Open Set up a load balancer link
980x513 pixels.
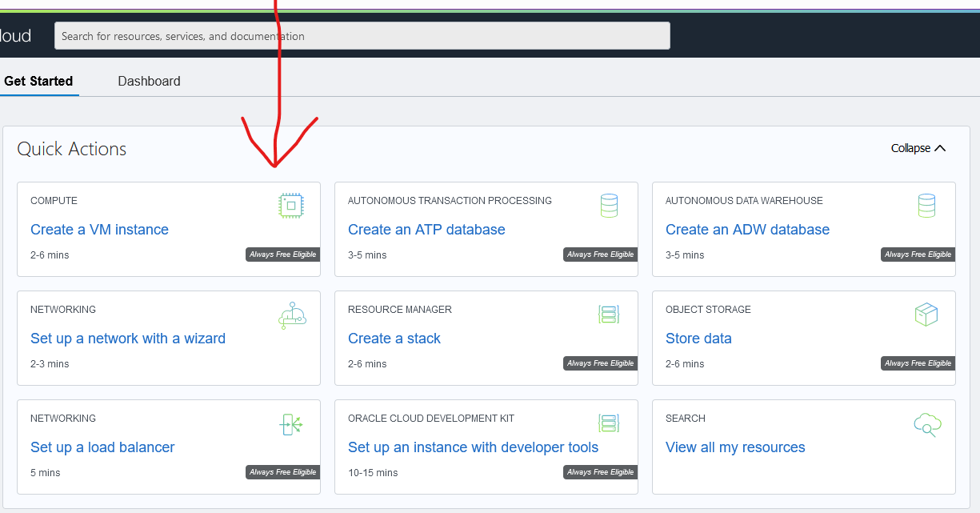102,447
